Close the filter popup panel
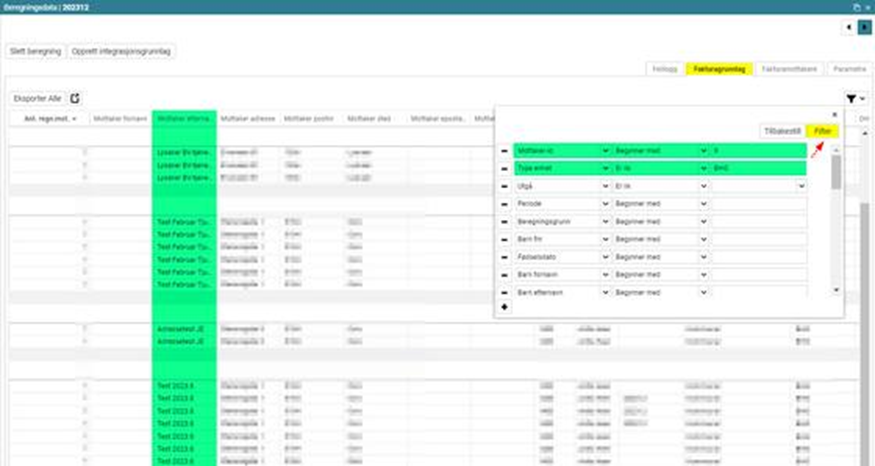Screen dimensions: 875x466 pos(834,115)
